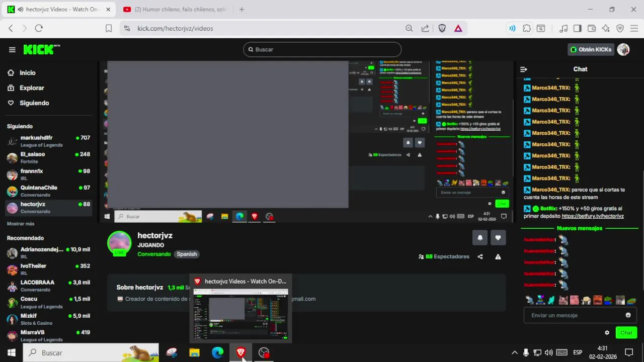Screen dimensions: 644x362
Task: Open the Windows Start menu
Action: 12,353
